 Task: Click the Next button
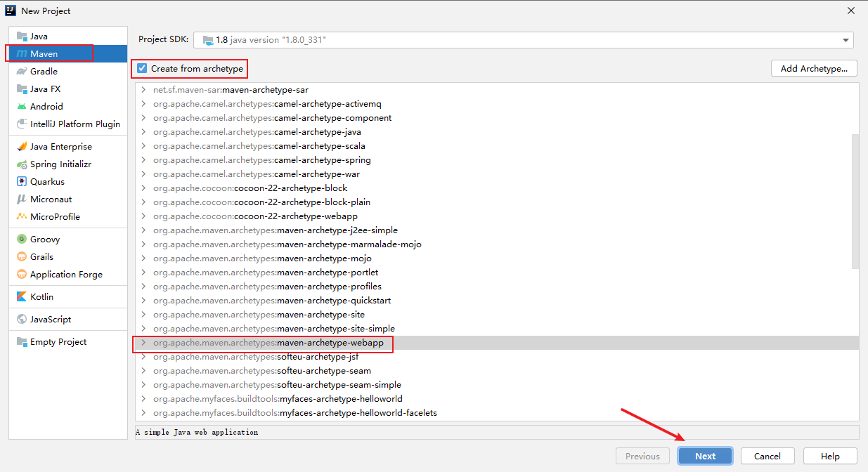[705, 456]
